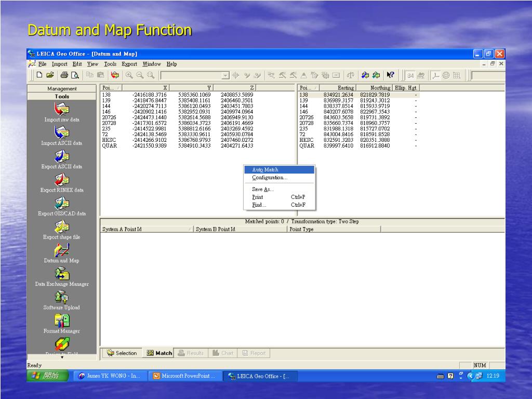Open the Help menu
The width and height of the screenshot is (532, 399).
[x=171, y=64]
